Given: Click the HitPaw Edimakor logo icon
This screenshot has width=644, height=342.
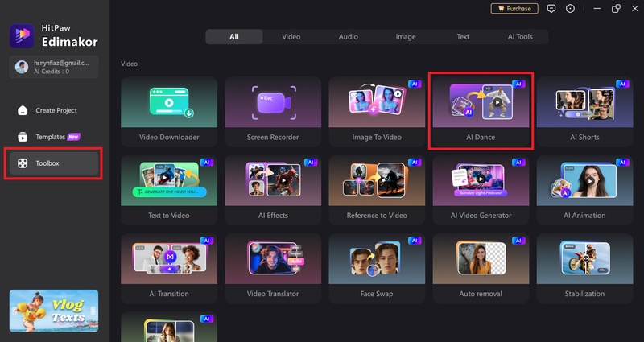Looking at the screenshot, I should click(22, 36).
